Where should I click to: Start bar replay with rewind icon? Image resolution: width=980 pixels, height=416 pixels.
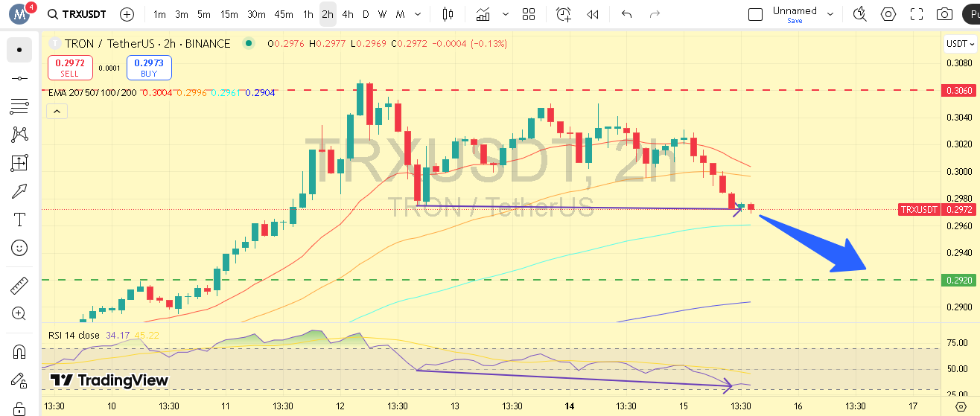pos(593,14)
